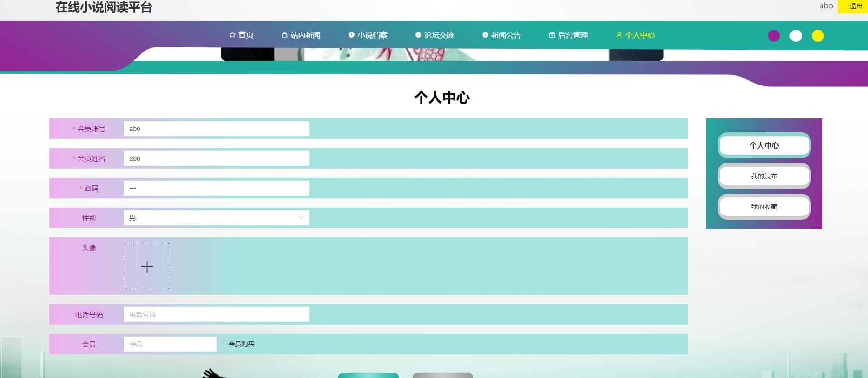Click the 头像 field label
Viewport: 868px width, 378px height.
coord(89,248)
